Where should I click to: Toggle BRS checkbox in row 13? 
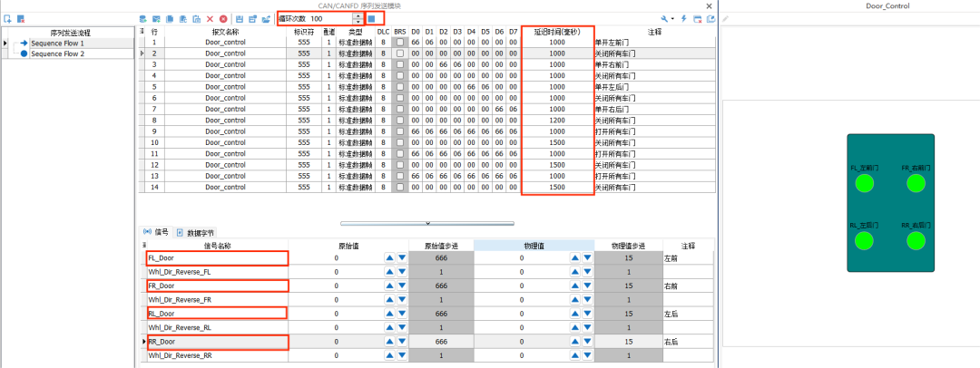click(x=400, y=176)
